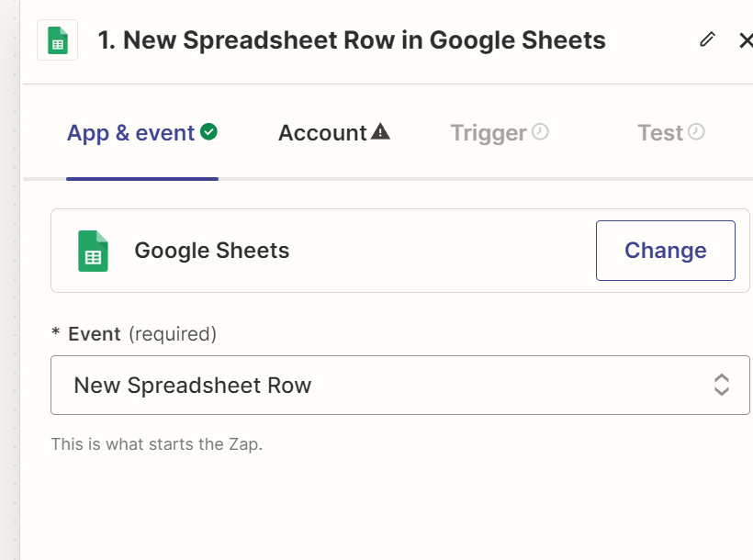Image resolution: width=753 pixels, height=560 pixels.
Task: Select the Test tab
Action: 660,133
